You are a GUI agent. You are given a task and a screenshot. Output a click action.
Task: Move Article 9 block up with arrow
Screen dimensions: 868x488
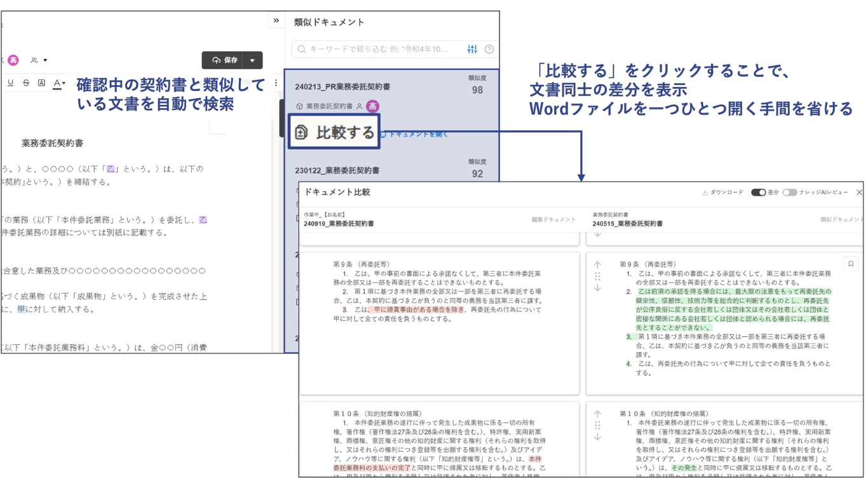point(597,264)
